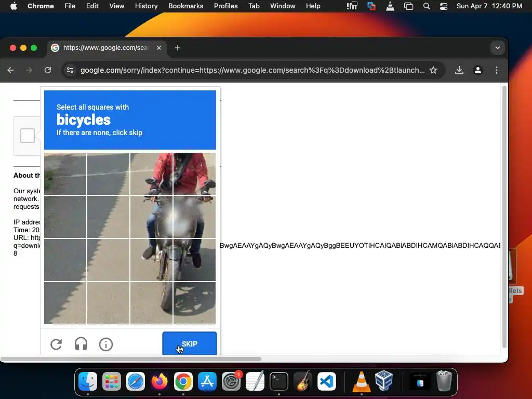Open the View menu
532x399 pixels.
click(116, 6)
